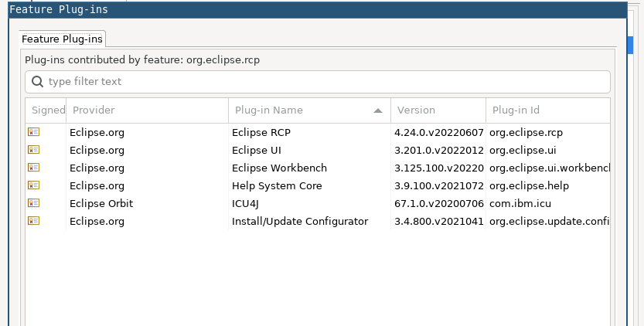The image size is (644, 326).
Task: Click signed icon for Help System Core row
Action: 33,185
